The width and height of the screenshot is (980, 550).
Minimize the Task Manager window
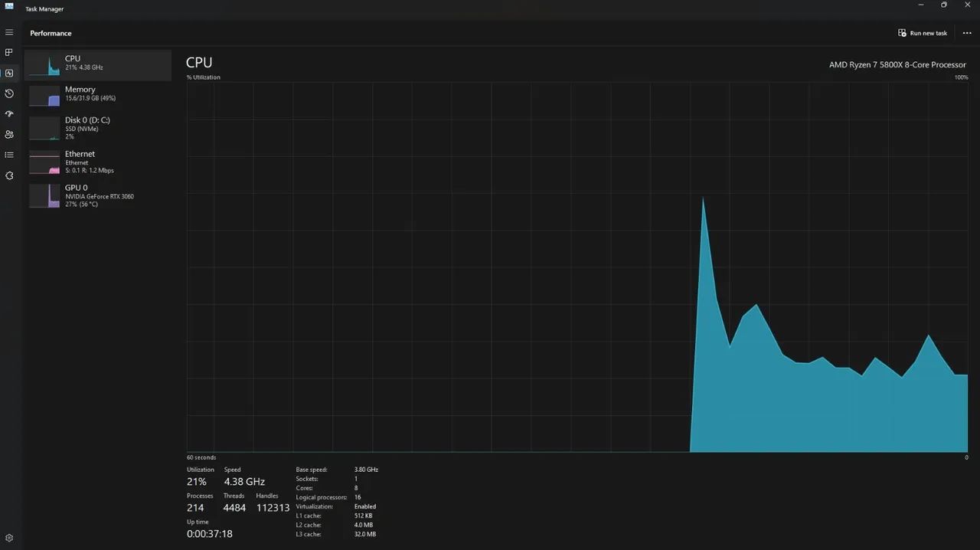coord(920,5)
